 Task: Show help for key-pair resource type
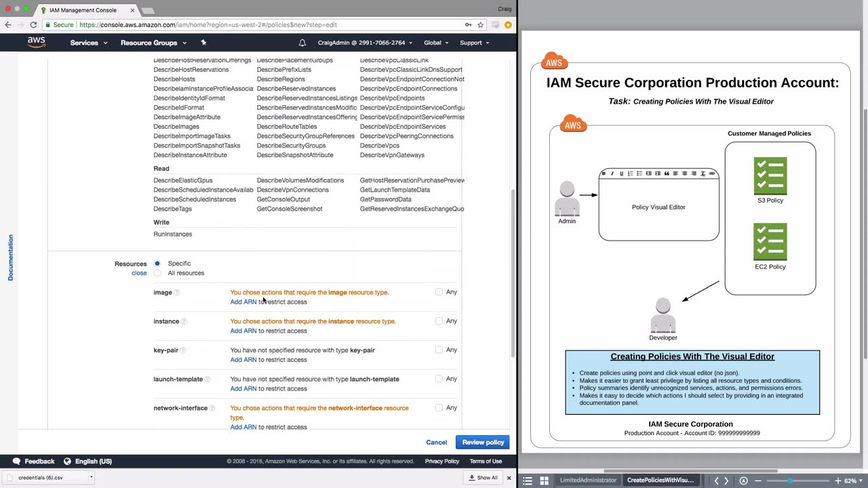(x=183, y=350)
